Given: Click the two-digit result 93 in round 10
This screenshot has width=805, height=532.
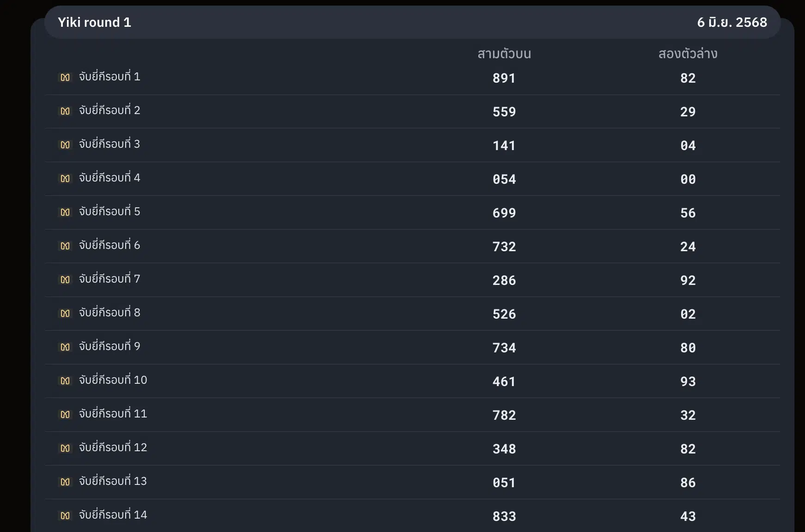Looking at the screenshot, I should 688,381.
